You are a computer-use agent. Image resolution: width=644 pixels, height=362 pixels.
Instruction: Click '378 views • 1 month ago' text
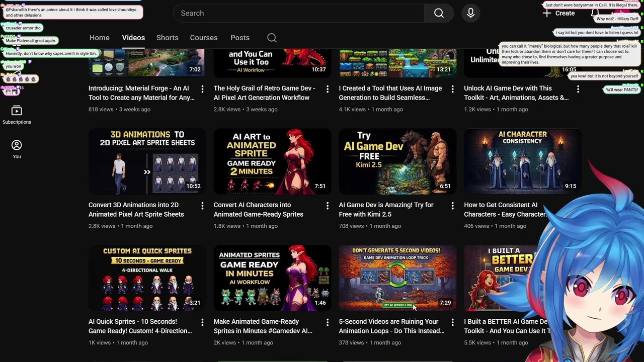pos(370,342)
